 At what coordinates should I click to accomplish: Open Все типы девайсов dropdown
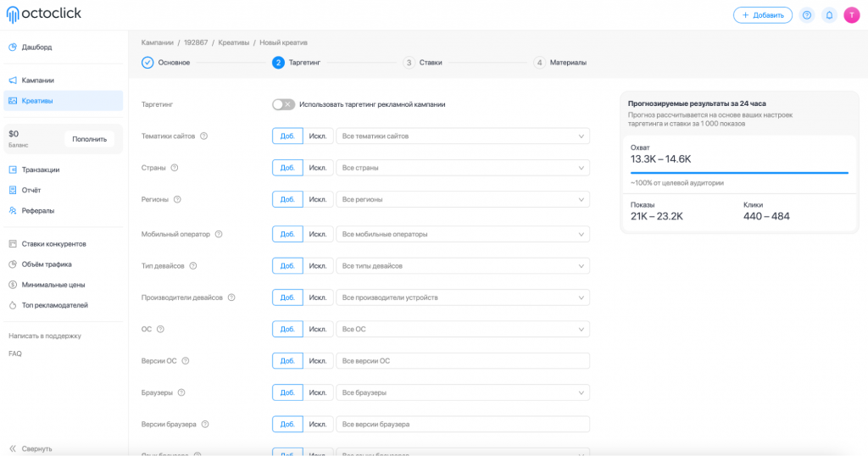coord(463,265)
